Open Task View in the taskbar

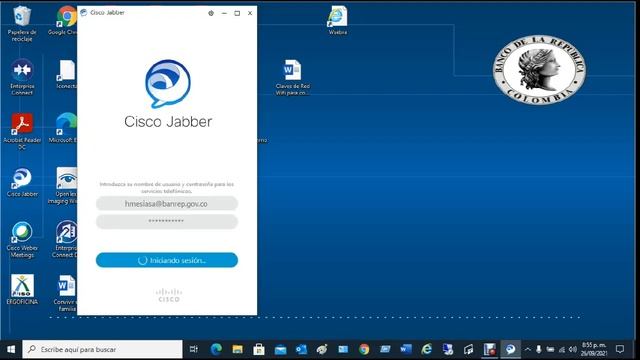tap(194, 349)
